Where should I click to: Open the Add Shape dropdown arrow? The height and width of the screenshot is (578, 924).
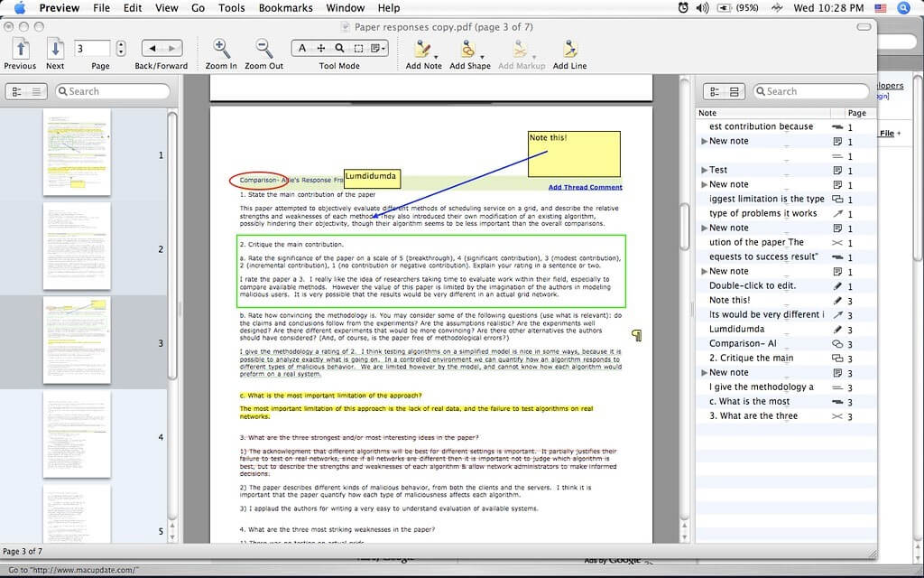click(x=482, y=57)
